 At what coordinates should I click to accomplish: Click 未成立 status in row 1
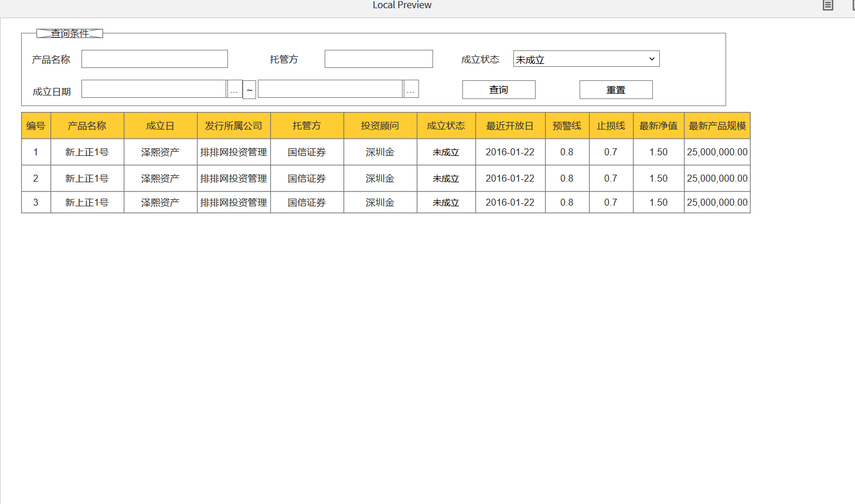click(x=446, y=152)
